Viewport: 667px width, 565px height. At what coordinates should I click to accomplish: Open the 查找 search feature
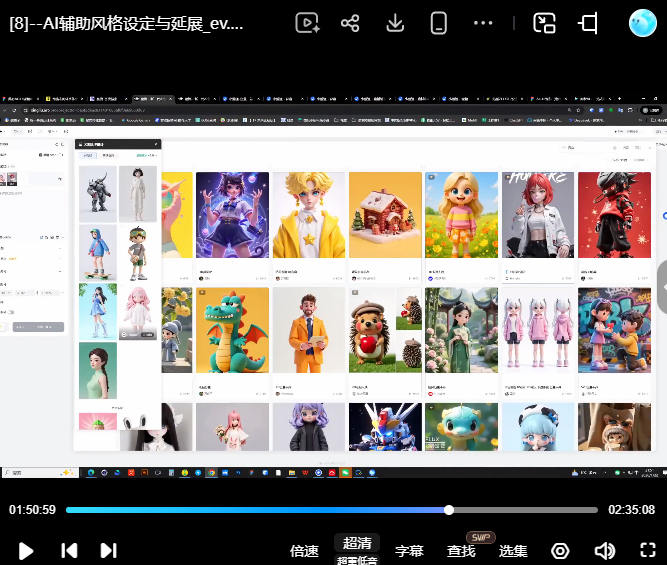point(461,551)
